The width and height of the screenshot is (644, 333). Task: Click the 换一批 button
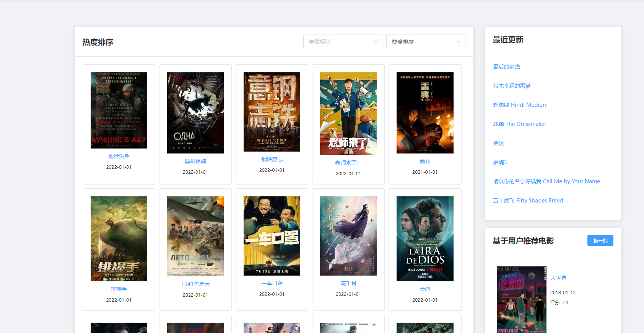(x=600, y=240)
